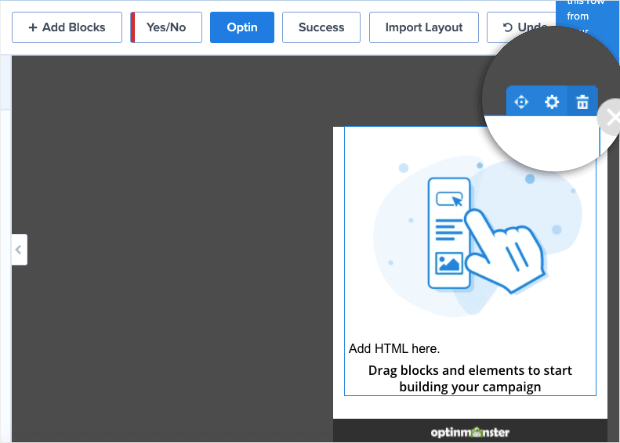The image size is (620, 443).
Task: Delete the row with the trash icon
Action: (x=582, y=102)
